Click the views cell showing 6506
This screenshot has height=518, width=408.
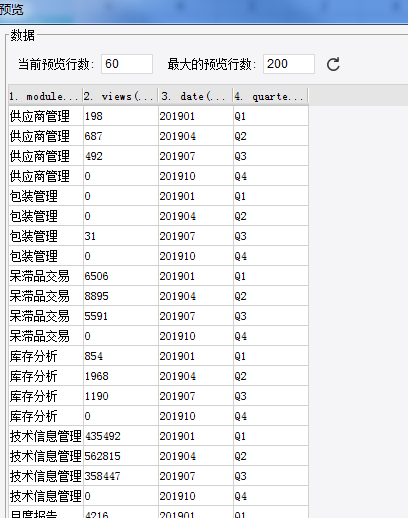(121, 276)
